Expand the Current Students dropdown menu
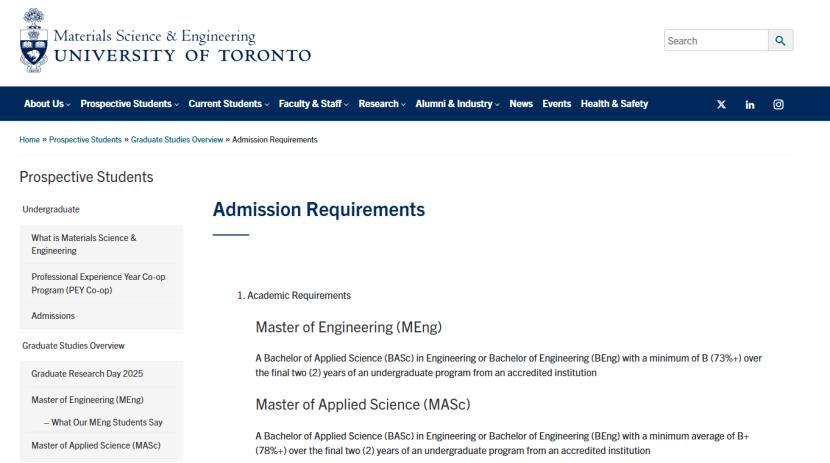 [229, 104]
